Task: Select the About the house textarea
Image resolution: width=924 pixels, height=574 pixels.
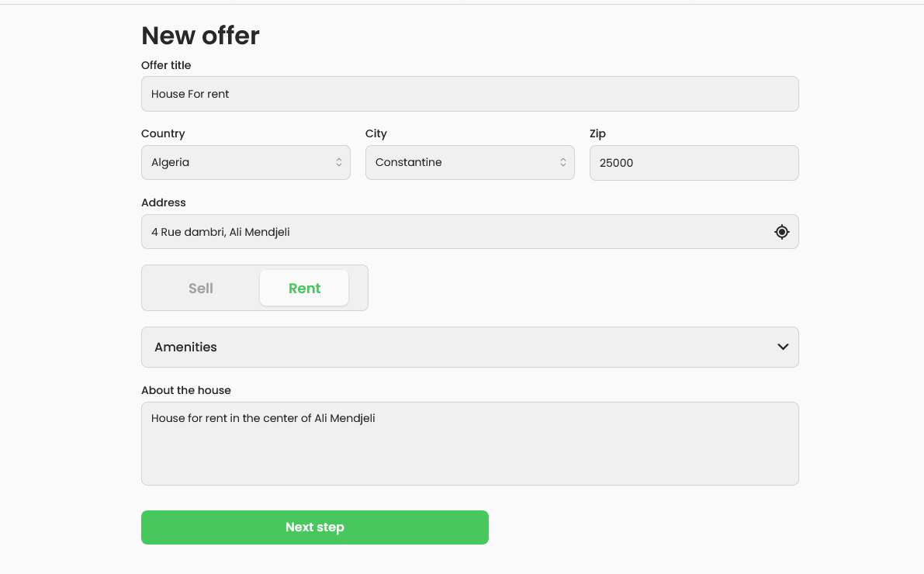Action: tap(470, 443)
